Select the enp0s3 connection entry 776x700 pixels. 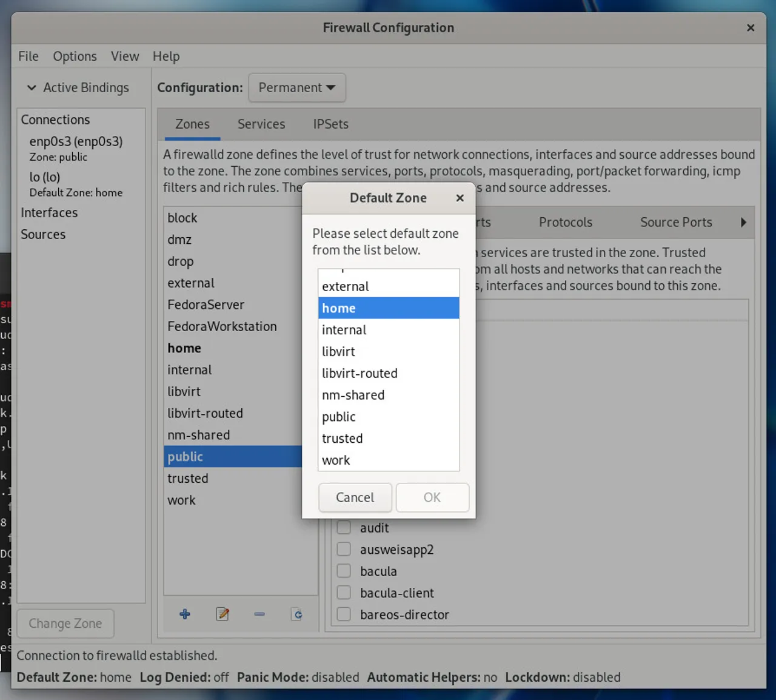pos(81,149)
